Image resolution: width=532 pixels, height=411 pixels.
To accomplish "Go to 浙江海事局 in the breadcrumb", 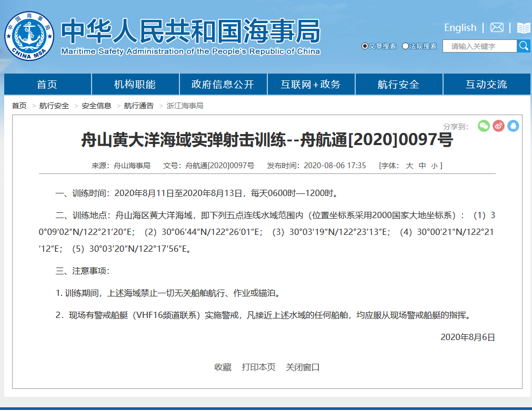I will click(185, 106).
